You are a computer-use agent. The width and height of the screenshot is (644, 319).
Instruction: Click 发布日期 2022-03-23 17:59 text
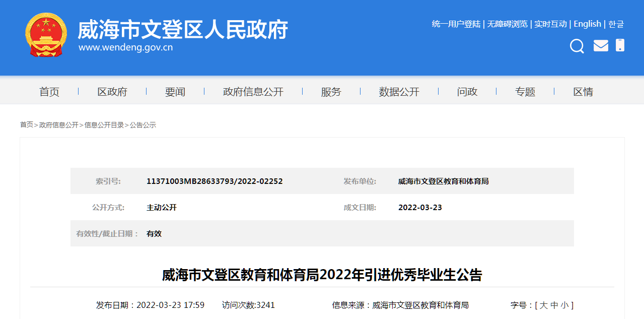(x=150, y=305)
